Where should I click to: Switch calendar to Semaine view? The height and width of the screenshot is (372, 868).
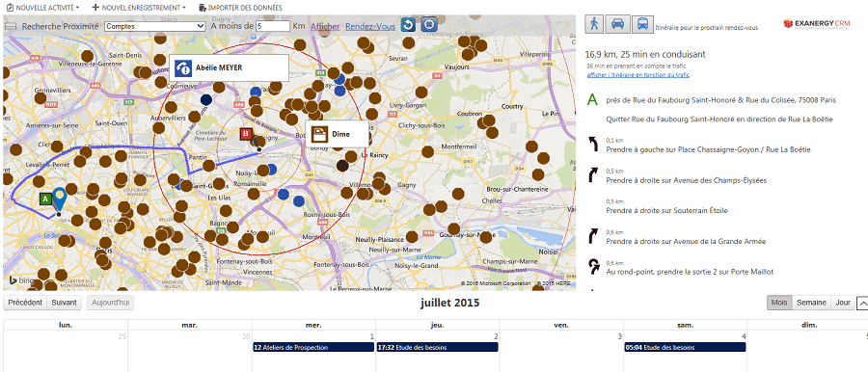(x=811, y=303)
